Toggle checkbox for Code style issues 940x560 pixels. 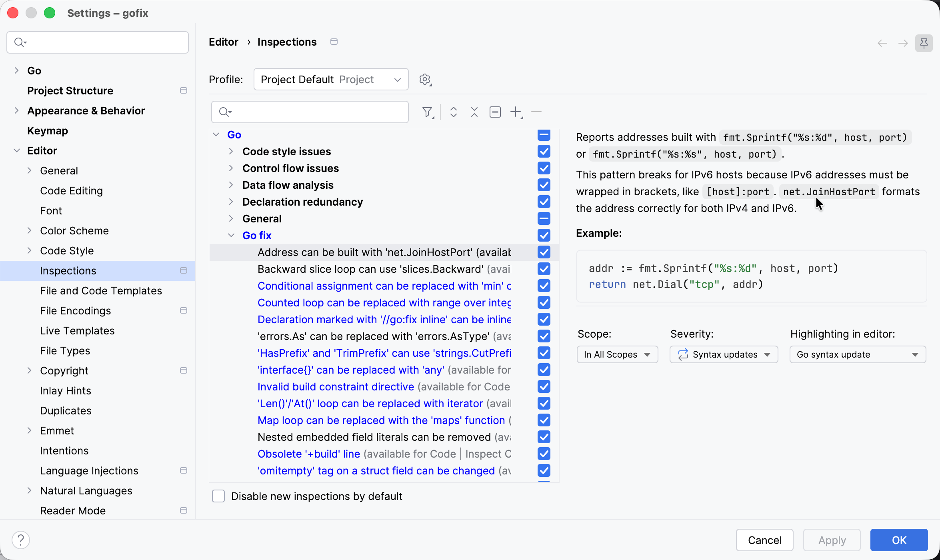(544, 152)
